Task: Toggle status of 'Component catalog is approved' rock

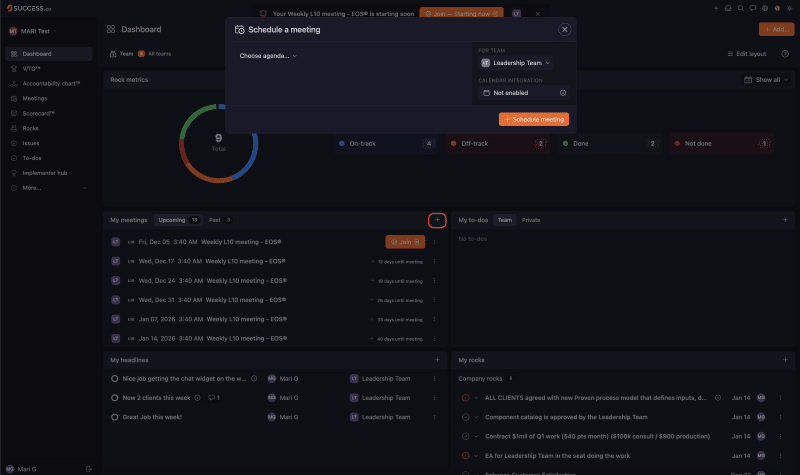Action: tap(465, 417)
